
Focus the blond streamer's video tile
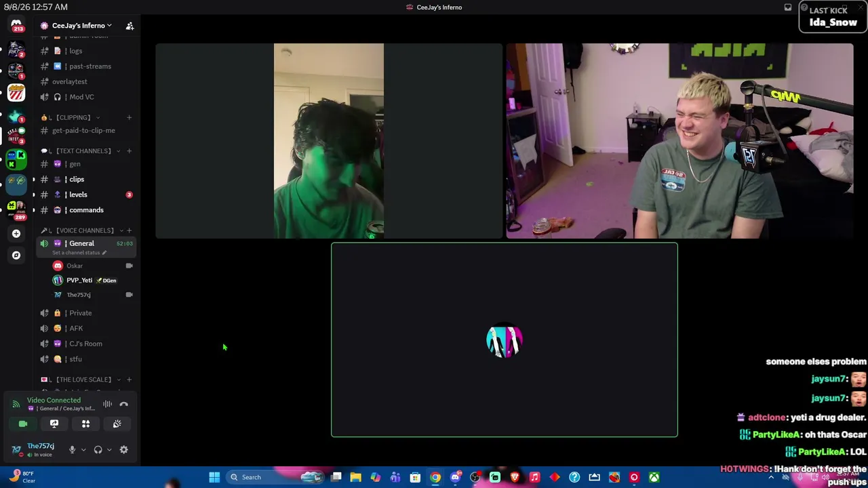(679, 141)
